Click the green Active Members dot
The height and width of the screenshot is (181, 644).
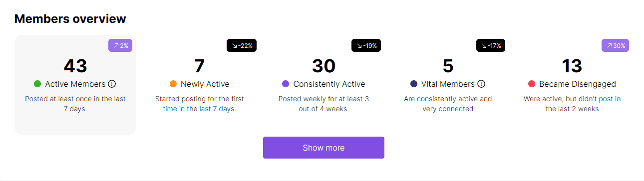(x=37, y=84)
